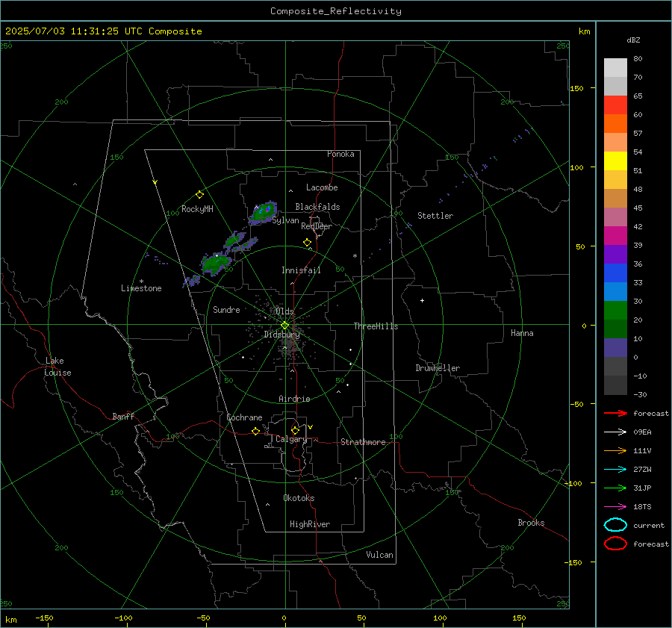Select the red forecast ellipse icon
This screenshot has height=628, width=672.
pyautogui.click(x=615, y=544)
